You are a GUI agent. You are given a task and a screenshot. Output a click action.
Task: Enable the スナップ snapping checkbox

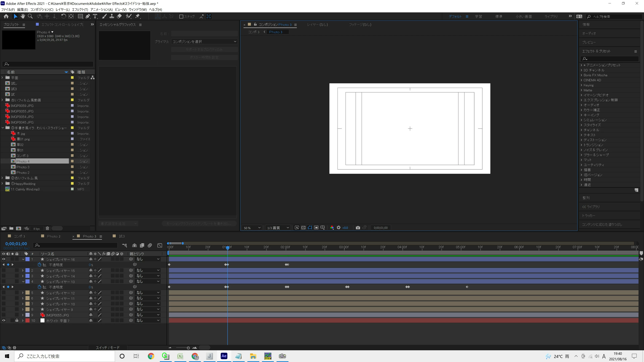click(x=181, y=16)
